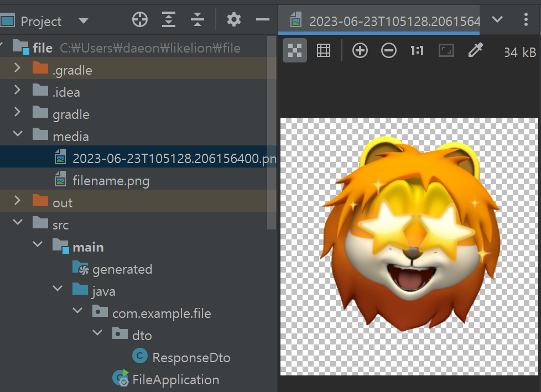Collapse the java folder
The image size is (541, 392).
click(x=58, y=289)
